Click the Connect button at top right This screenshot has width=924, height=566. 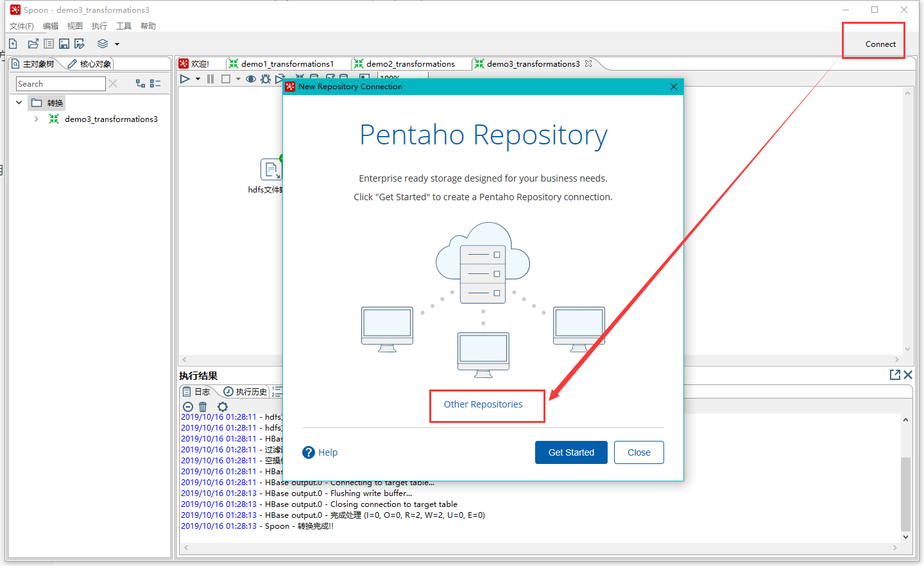click(880, 44)
